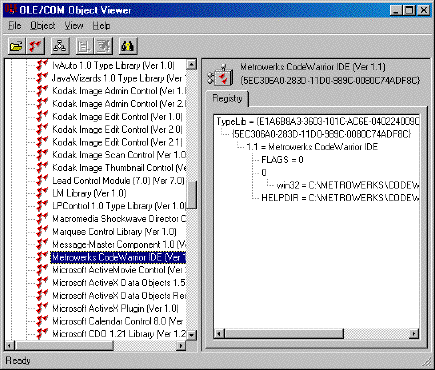The image size is (435, 370).
Task: Click the binoculars toolbar icon
Action: [x=127, y=46]
